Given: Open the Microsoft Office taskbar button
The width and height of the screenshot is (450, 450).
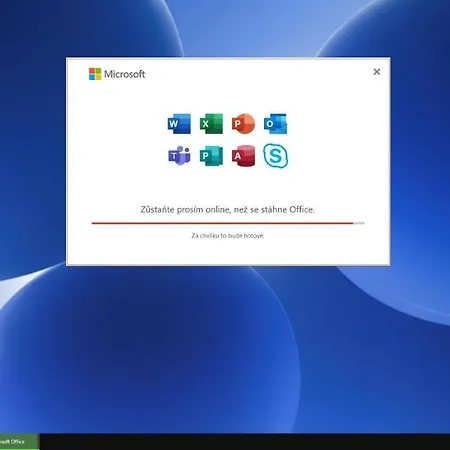Looking at the screenshot, I should tap(19, 442).
